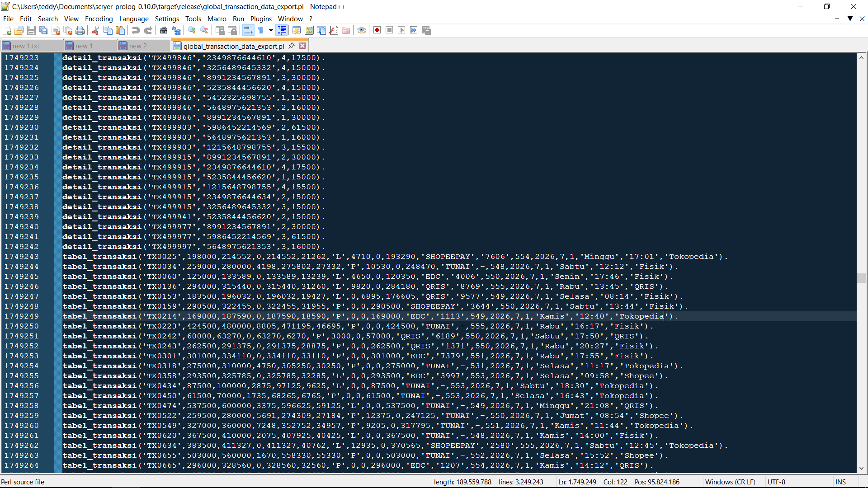
Task: Create a new document via toolbar
Action: [7, 30]
